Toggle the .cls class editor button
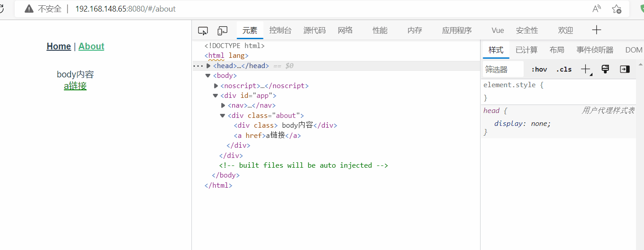Screen dimensions: 644x250 pyautogui.click(x=564, y=69)
